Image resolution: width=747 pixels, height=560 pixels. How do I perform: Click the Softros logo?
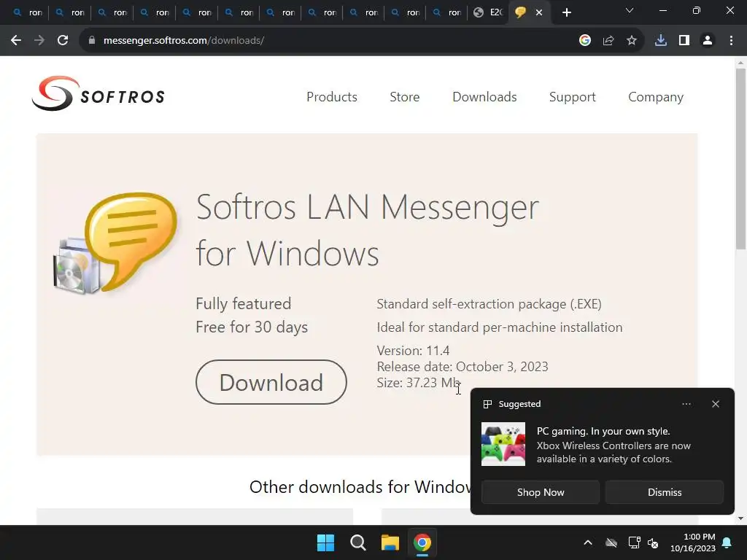tap(98, 94)
